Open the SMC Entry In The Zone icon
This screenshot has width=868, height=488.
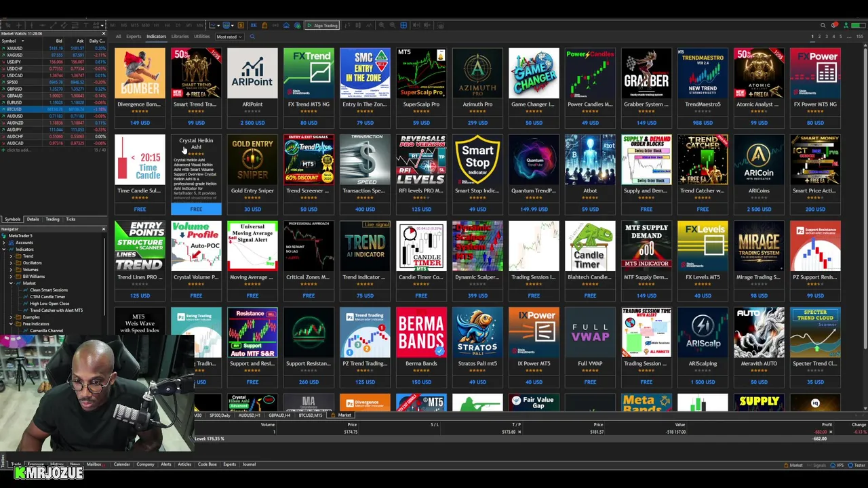pyautogui.click(x=365, y=74)
